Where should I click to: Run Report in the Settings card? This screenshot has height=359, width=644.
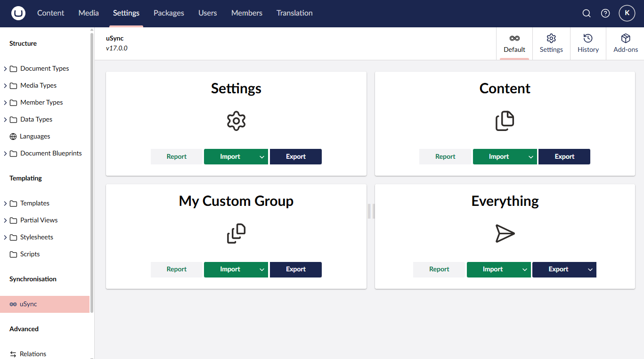pos(177,157)
